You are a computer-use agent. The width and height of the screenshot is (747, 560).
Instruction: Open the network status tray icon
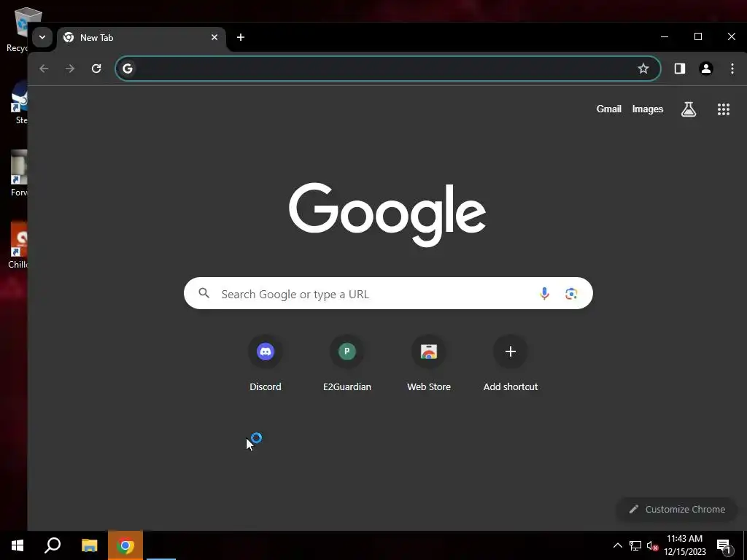click(x=635, y=545)
